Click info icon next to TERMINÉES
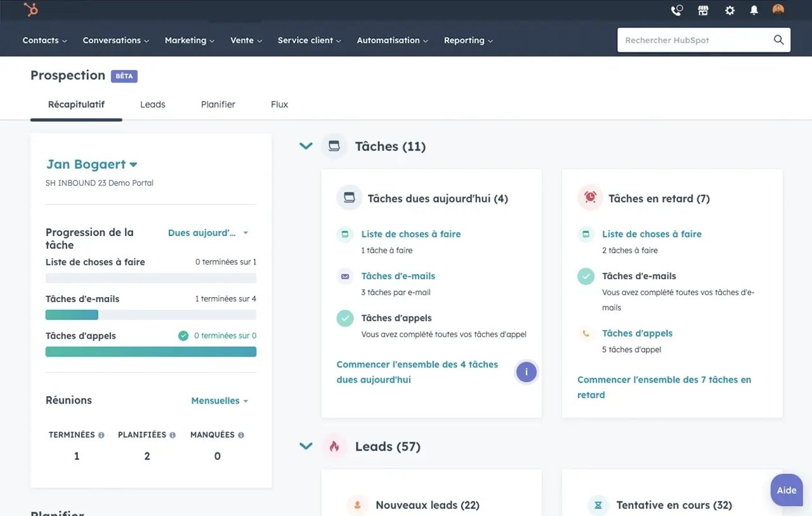Viewport: 812px width, 516px height. [101, 435]
